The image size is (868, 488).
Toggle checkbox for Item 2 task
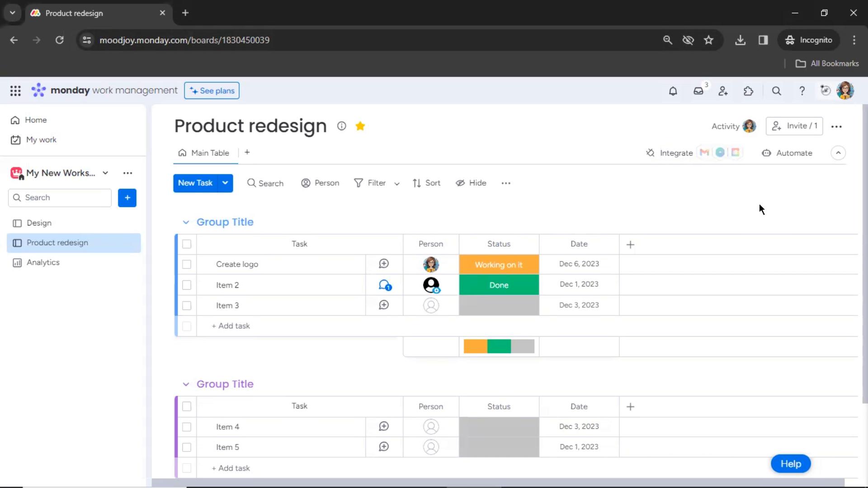187,284
